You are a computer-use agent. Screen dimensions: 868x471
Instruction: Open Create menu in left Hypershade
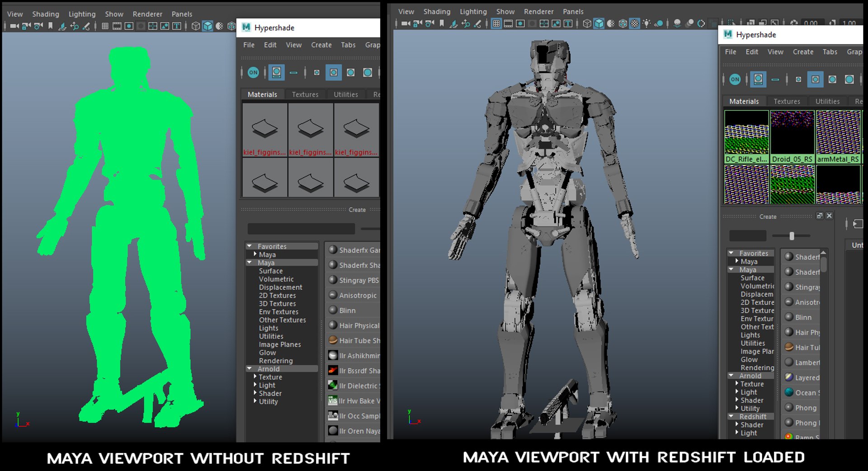pos(321,45)
